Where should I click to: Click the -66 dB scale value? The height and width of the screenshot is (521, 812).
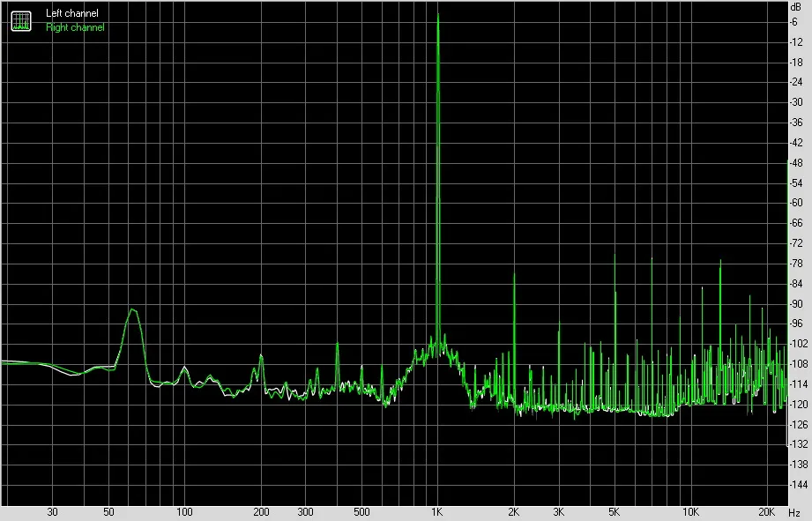(x=796, y=223)
